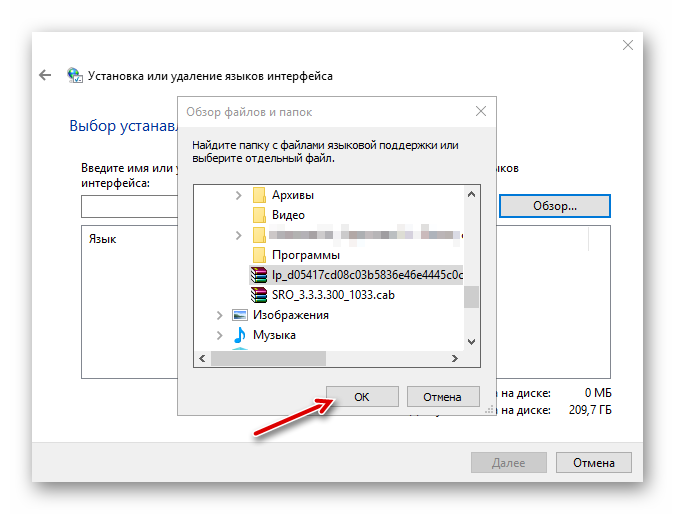This screenshot has width=675, height=514.
Task: Click the Язык column header
Action: tap(102, 239)
